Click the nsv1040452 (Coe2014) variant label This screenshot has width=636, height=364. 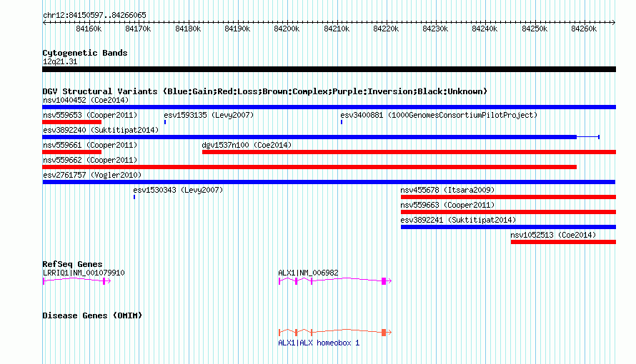(86, 100)
